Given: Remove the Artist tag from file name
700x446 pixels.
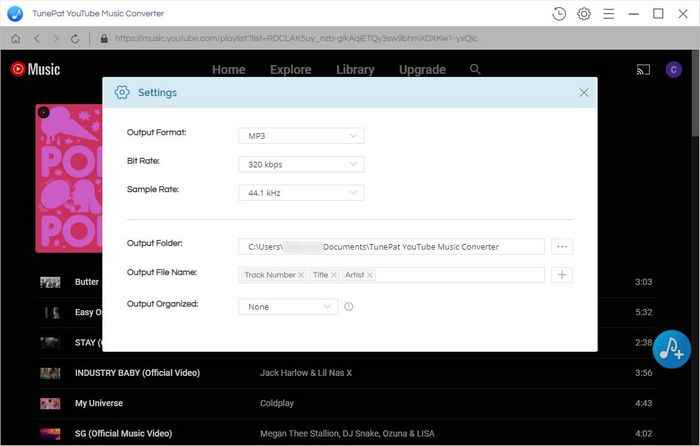Looking at the screenshot, I should 370,275.
